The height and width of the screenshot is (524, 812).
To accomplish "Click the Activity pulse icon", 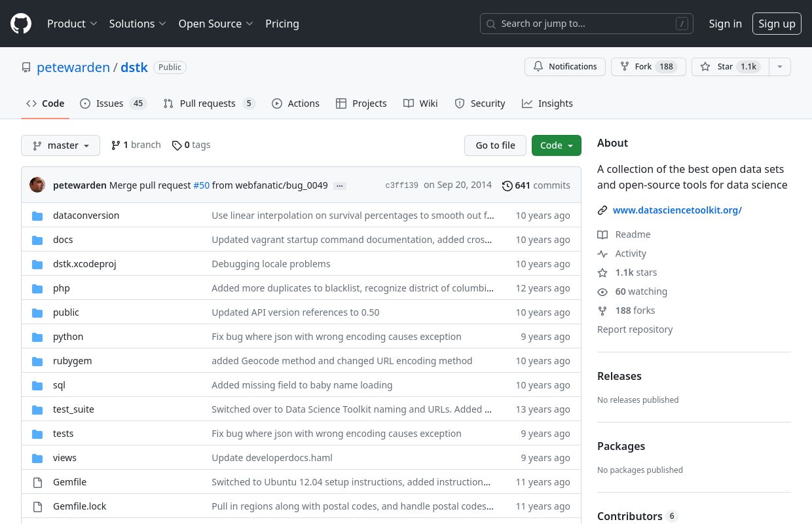I will click(x=602, y=253).
